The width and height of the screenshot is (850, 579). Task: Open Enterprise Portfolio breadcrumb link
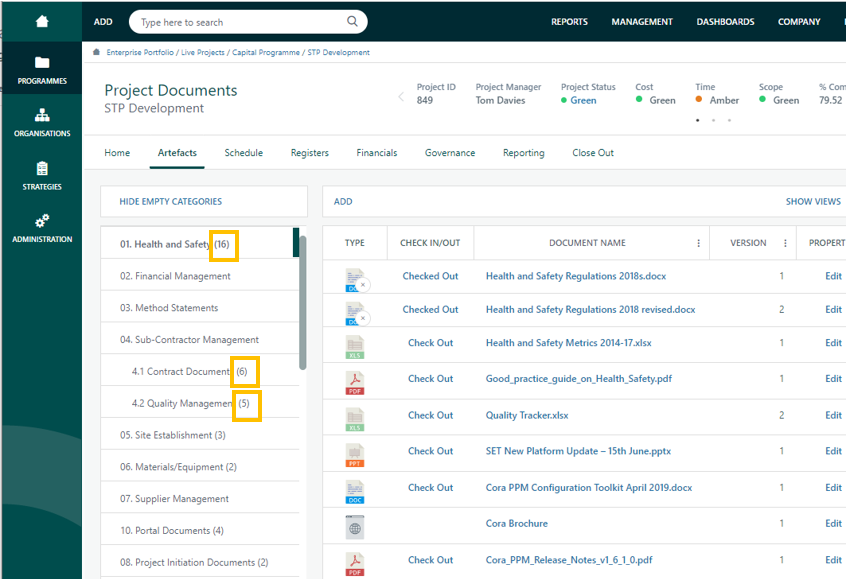[140, 53]
